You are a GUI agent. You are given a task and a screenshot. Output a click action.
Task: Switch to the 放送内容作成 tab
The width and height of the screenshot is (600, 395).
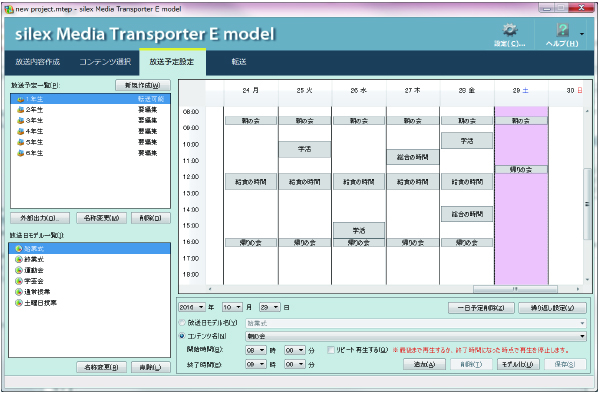(38, 62)
